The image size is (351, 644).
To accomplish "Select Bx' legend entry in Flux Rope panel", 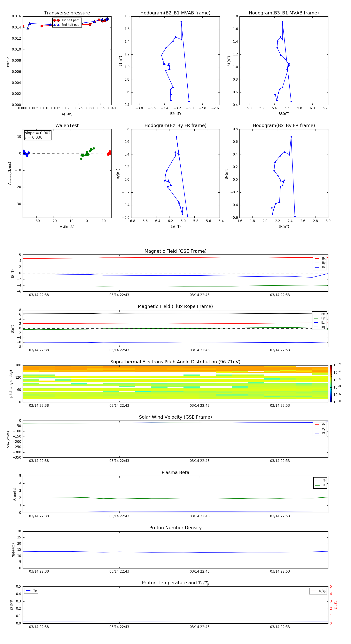I will [x=320, y=314].
